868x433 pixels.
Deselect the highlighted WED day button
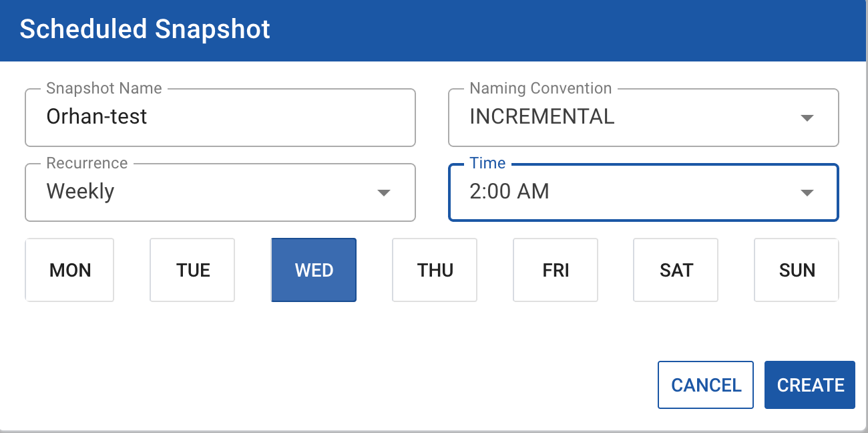tap(314, 270)
